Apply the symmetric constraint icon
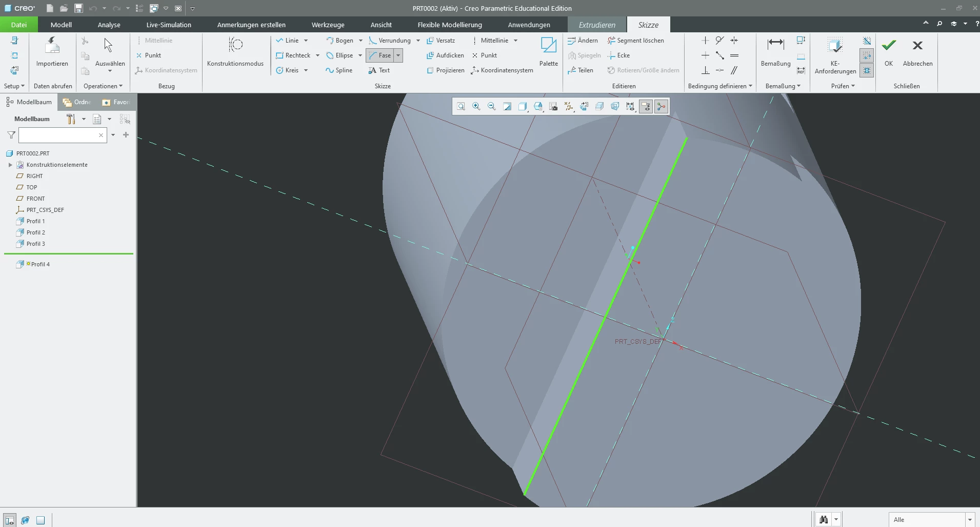Image resolution: width=980 pixels, height=527 pixels. coord(734,41)
